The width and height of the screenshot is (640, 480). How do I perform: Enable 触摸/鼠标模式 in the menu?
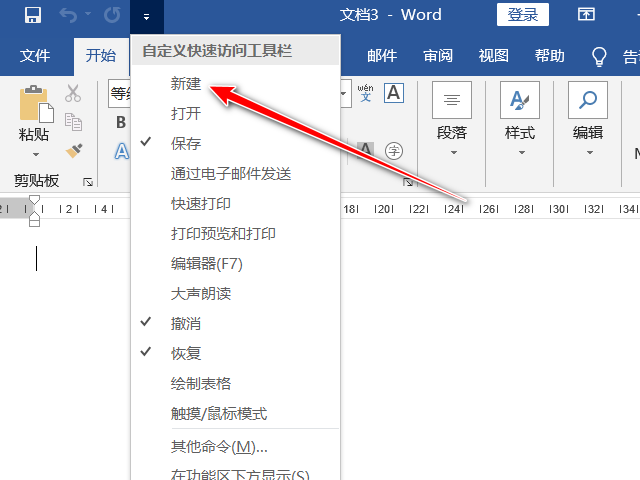click(x=236, y=414)
